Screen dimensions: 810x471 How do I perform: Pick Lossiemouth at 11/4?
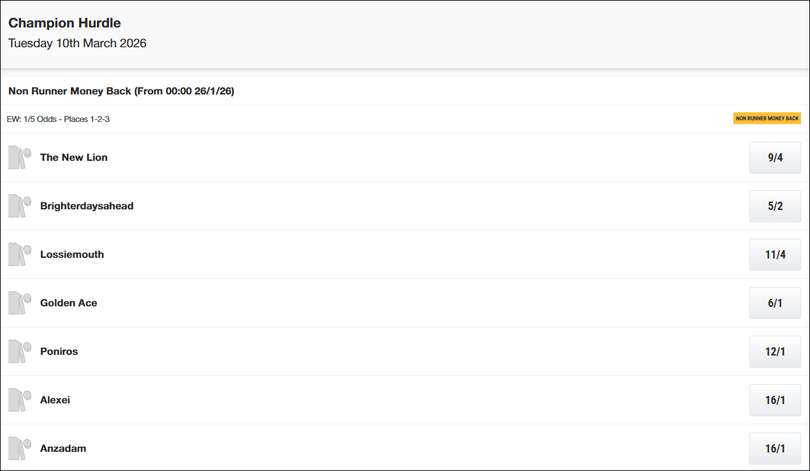[x=775, y=255]
